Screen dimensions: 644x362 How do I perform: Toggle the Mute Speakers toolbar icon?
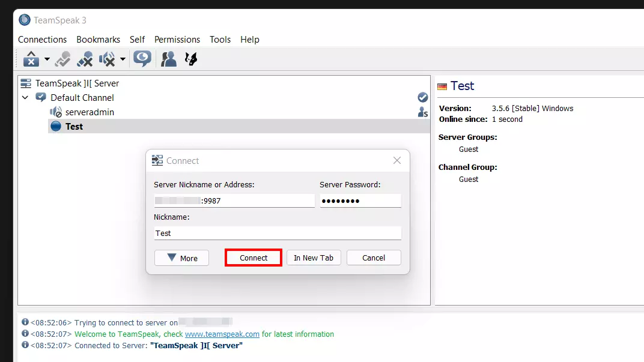click(107, 59)
